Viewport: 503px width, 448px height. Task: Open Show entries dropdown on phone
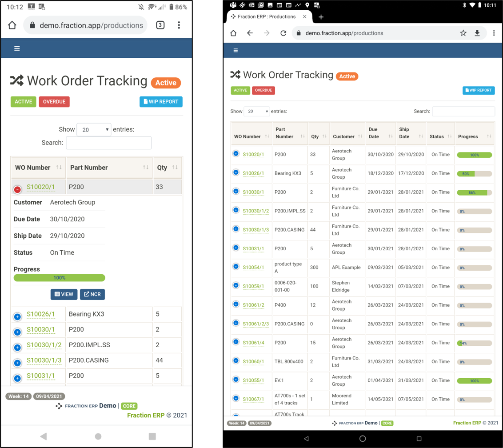coord(94,130)
